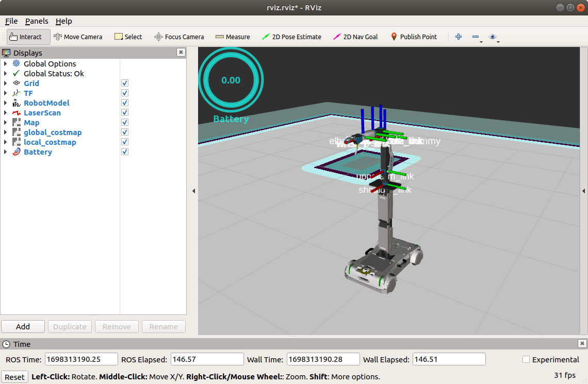The width and height of the screenshot is (588, 384).
Task: Expand the TF display properties
Action: (5, 93)
